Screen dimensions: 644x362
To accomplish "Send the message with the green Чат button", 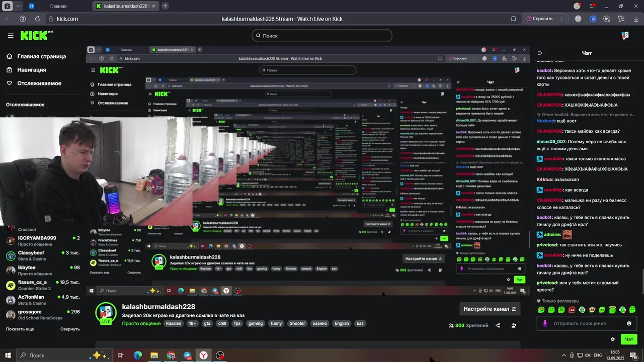I will [x=629, y=339].
